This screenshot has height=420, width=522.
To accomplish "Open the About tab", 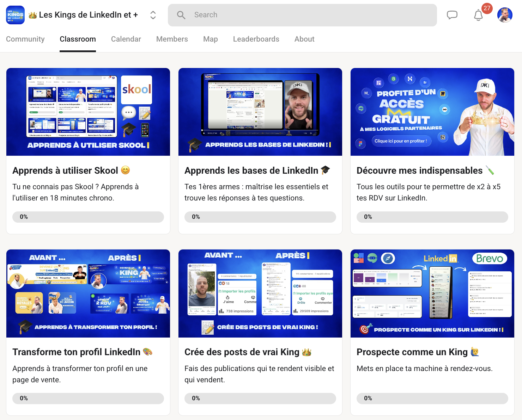I will 304,39.
